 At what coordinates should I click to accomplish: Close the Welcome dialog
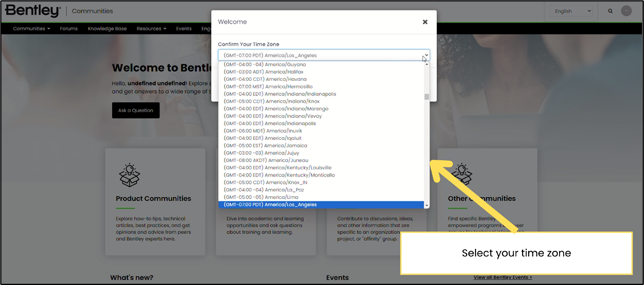click(425, 22)
